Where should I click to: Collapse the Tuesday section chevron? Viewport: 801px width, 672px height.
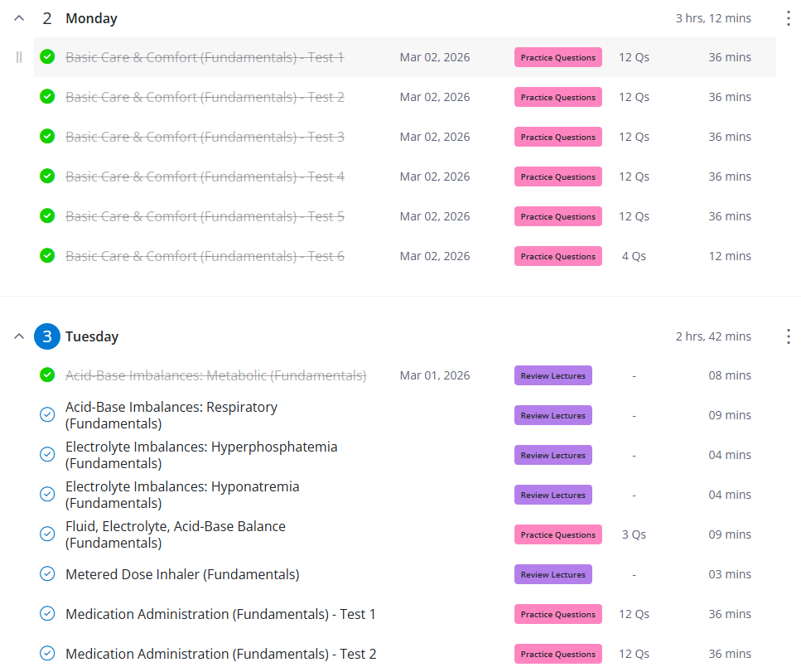coord(19,336)
